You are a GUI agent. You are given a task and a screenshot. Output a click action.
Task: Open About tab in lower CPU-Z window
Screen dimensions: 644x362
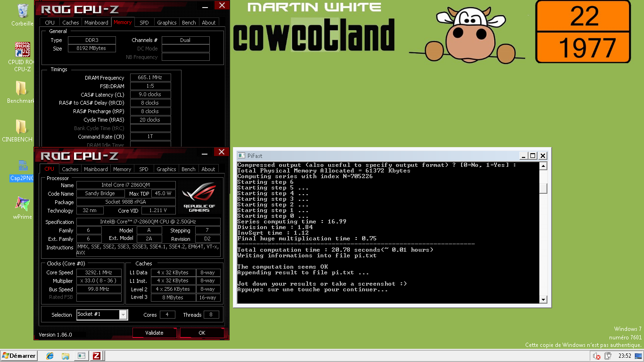[x=208, y=169]
